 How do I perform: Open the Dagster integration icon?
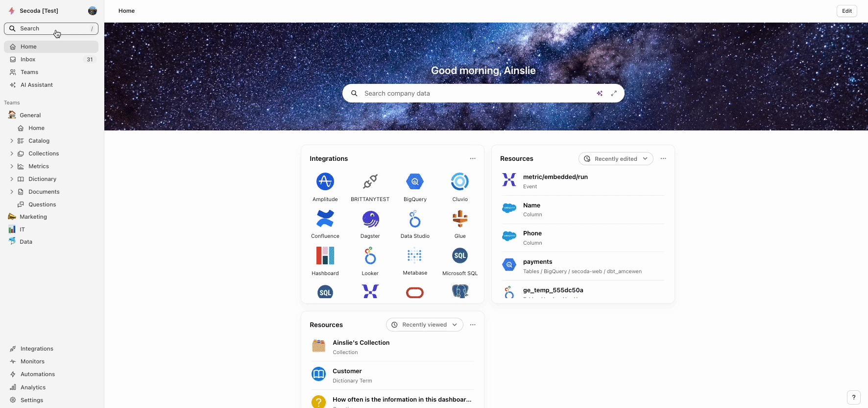point(370,219)
